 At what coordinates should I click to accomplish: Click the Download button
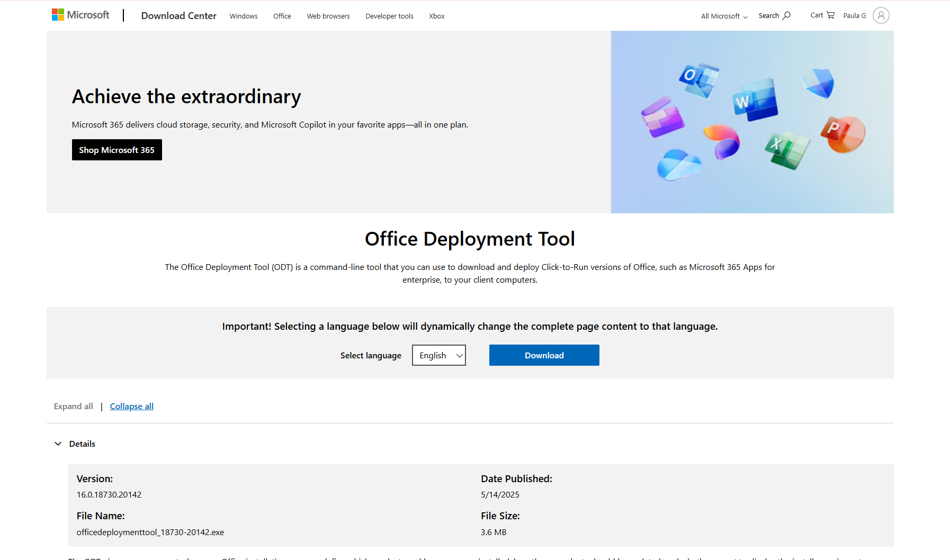544,355
